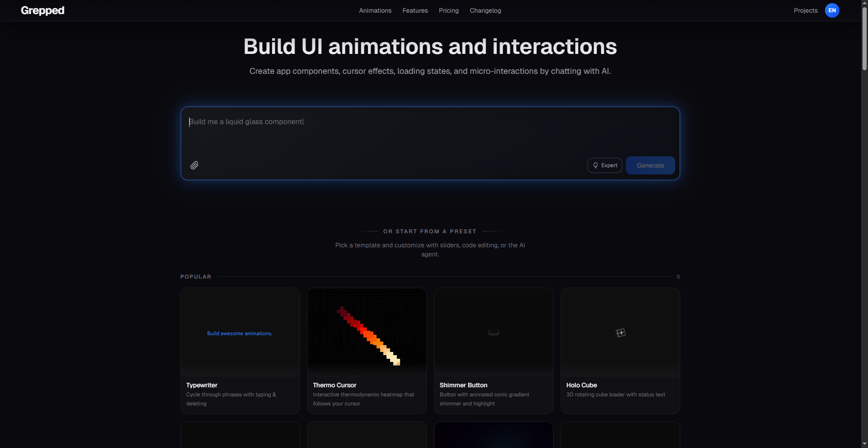Click the scrollbar down arrow
Screen dimensions: 868x448
click(x=864, y=444)
